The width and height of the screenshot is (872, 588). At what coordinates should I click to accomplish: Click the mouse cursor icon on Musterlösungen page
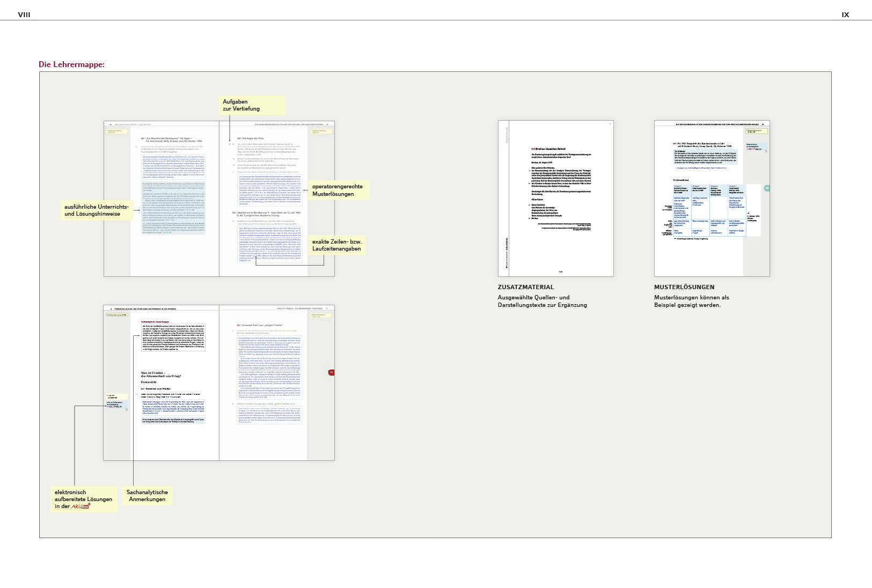(x=766, y=151)
